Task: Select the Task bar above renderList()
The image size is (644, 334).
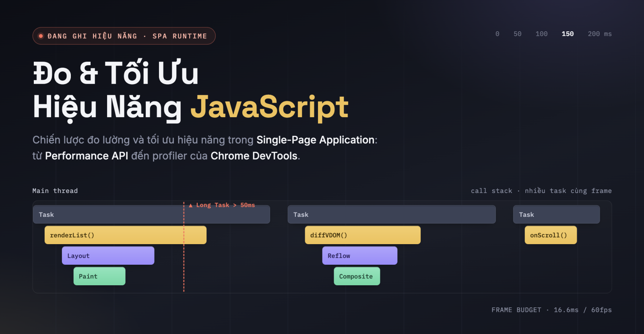Action: click(151, 214)
